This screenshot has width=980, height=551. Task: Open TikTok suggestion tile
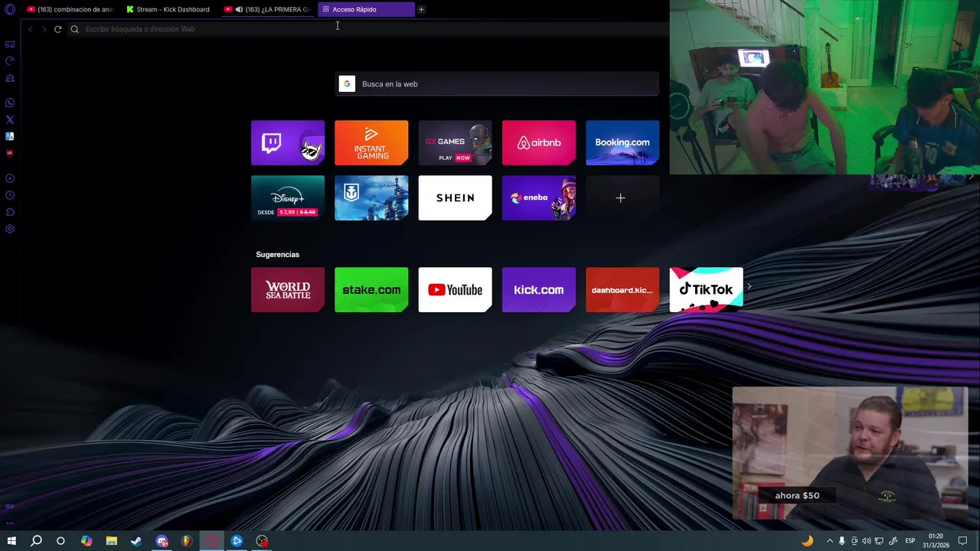pyautogui.click(x=706, y=289)
